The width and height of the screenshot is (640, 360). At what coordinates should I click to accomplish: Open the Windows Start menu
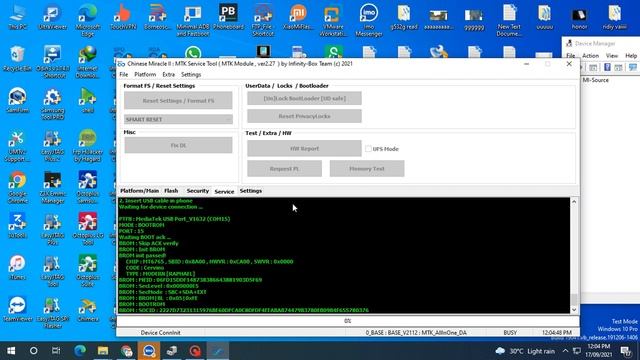[11, 351]
